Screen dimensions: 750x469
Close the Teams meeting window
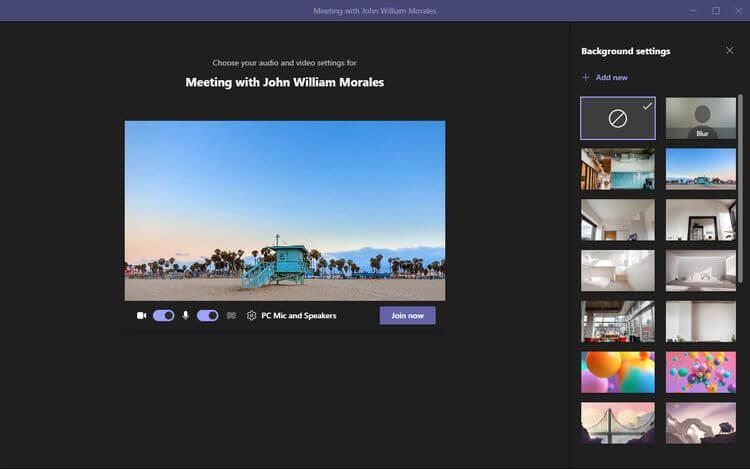739,11
